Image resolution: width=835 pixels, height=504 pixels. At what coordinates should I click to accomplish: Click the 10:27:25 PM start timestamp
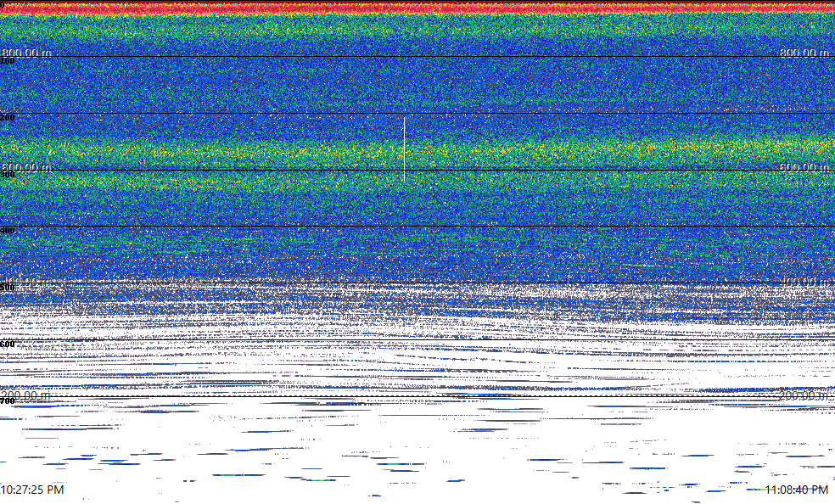[32, 489]
